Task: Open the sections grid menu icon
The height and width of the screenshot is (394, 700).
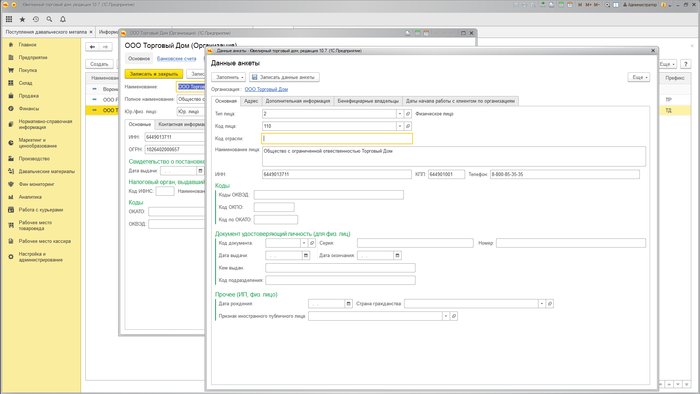Action: click(x=9, y=19)
